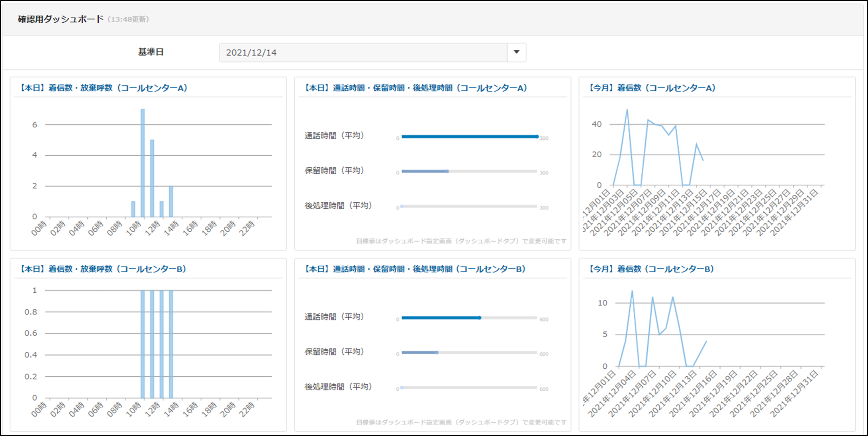Viewport: 868px width, 436px height.
Task: Open the 【今月】着信数（コールセンターA） panel title
Action: click(652, 88)
